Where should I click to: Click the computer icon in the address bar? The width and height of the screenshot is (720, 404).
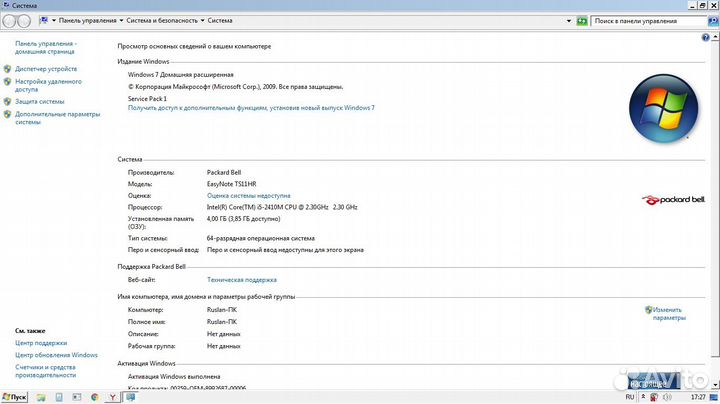click(x=44, y=21)
